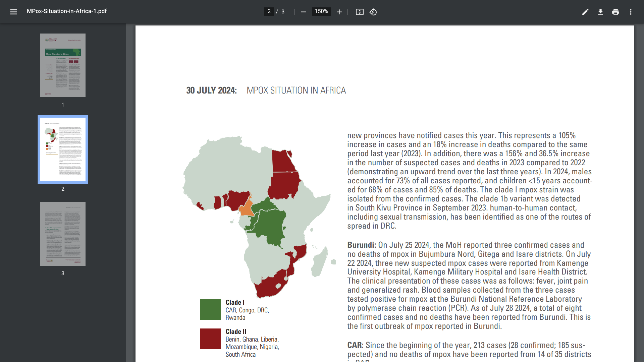Screen dimensions: 644x362
Task: Click the green Clade I legend swatch
Action: coord(210,309)
